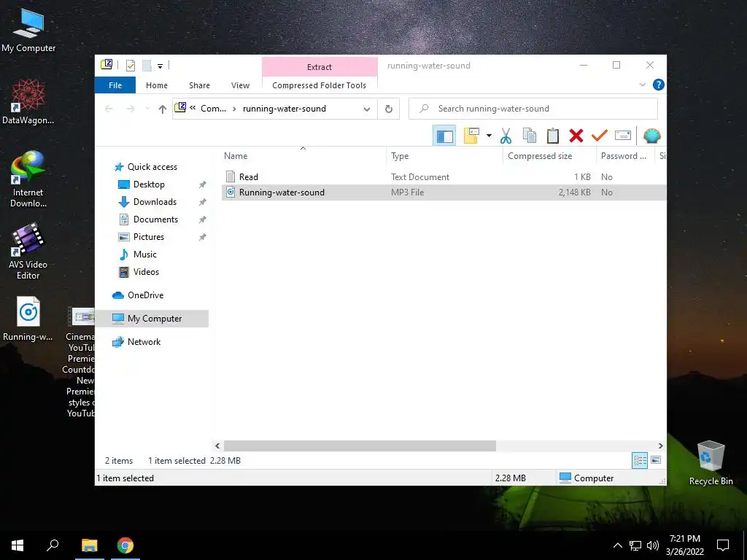This screenshot has width=747, height=560.
Task: Click the Copy pages icon
Action: click(530, 136)
